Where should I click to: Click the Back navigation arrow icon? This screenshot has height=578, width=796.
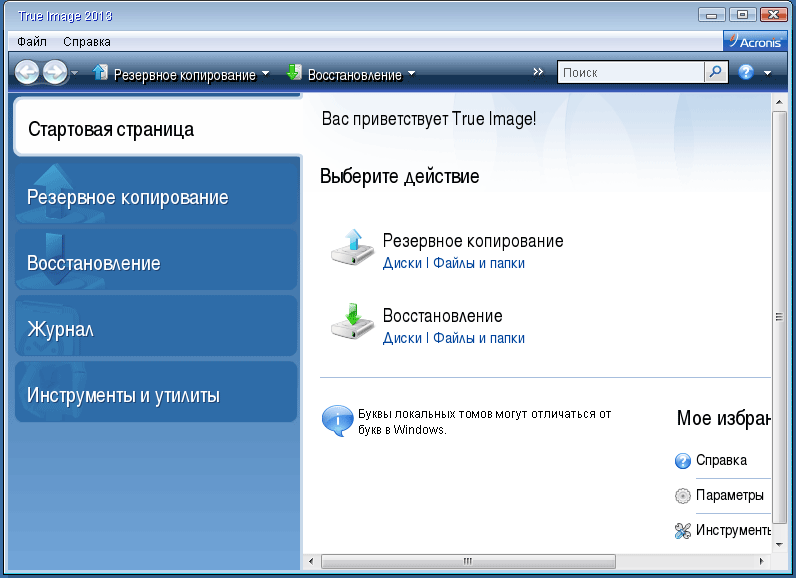click(x=26, y=72)
